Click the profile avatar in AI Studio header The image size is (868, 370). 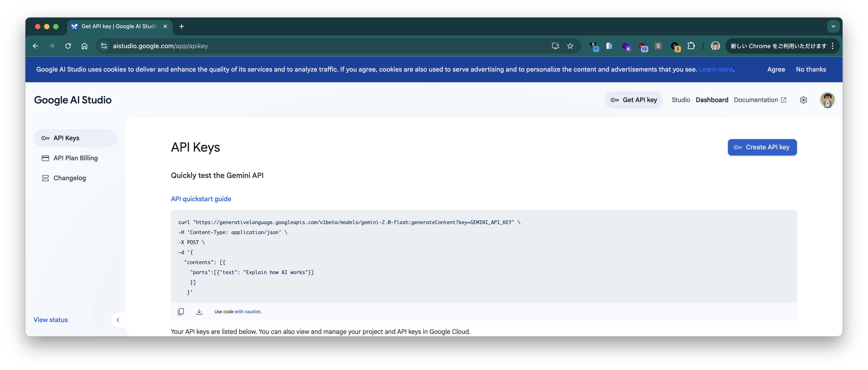pyautogui.click(x=827, y=100)
